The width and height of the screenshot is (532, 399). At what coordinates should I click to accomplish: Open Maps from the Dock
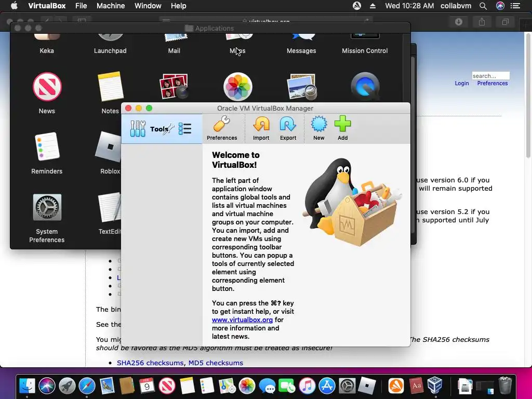pos(227,386)
